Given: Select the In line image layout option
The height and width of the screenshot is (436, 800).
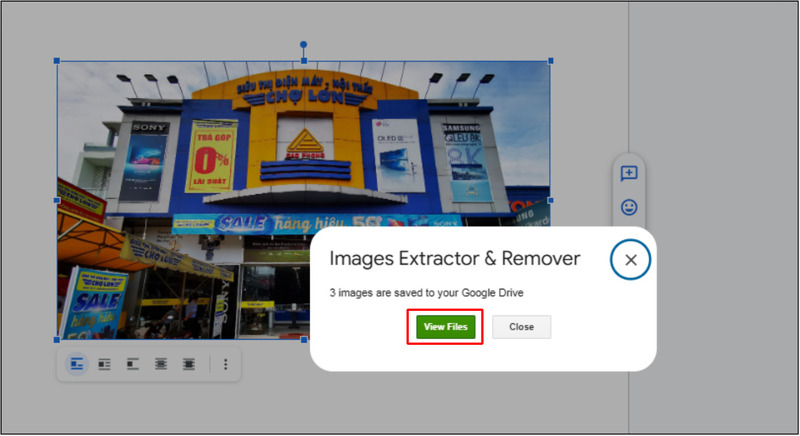Looking at the screenshot, I should tap(77, 365).
